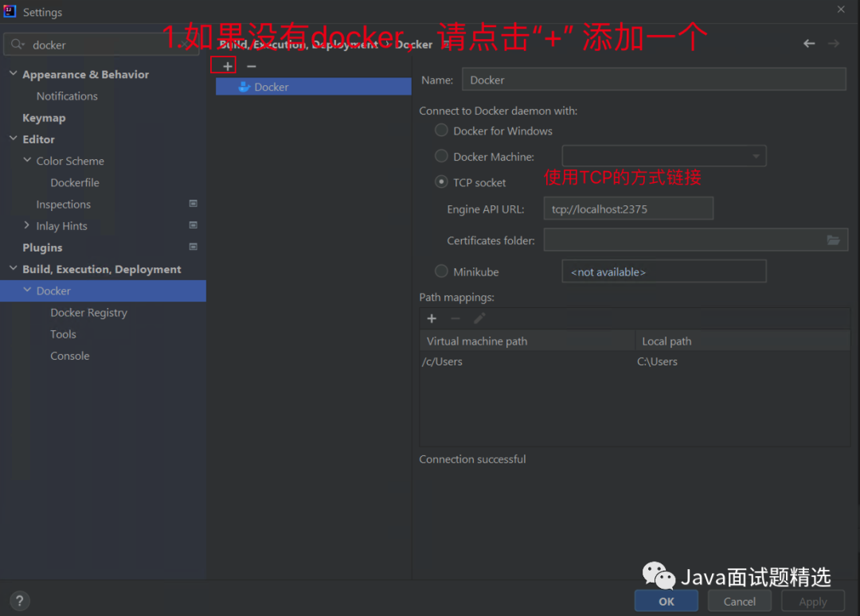Screen dimensions: 860x616
Task: Click the back navigation arrow
Action: tap(809, 43)
